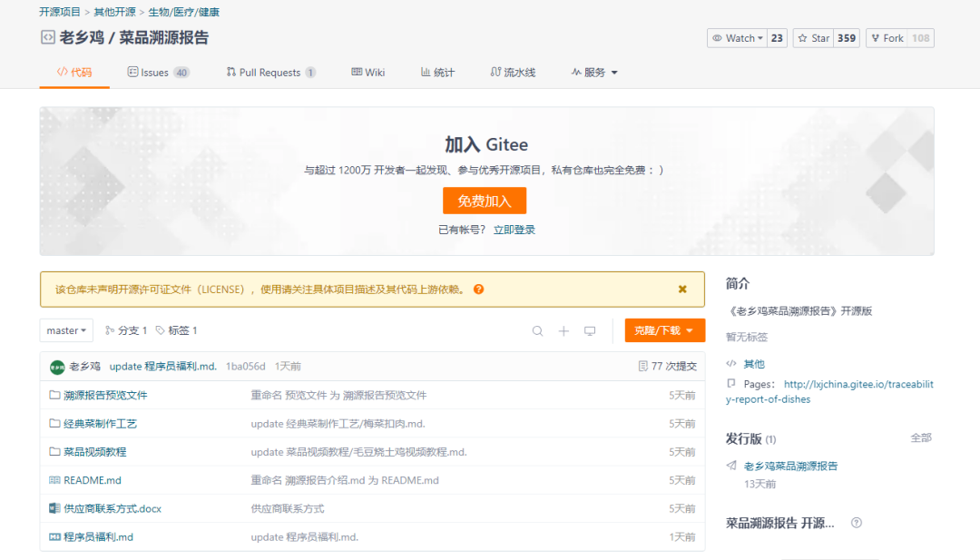Click the orange license help question icon
Image resolution: width=980 pixels, height=560 pixels.
pos(479,290)
